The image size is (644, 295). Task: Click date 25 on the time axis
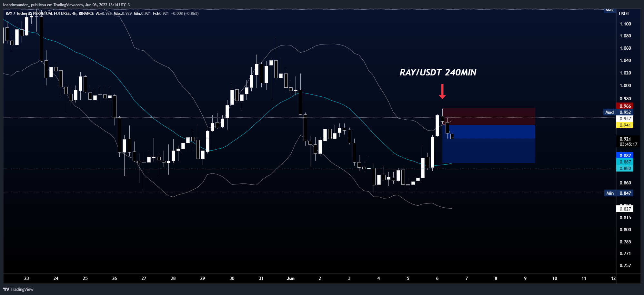[85, 278]
